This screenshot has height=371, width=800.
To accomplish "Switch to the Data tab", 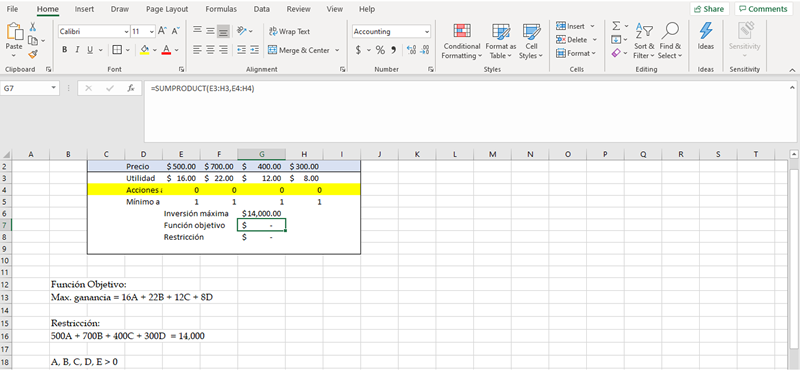I will (262, 9).
